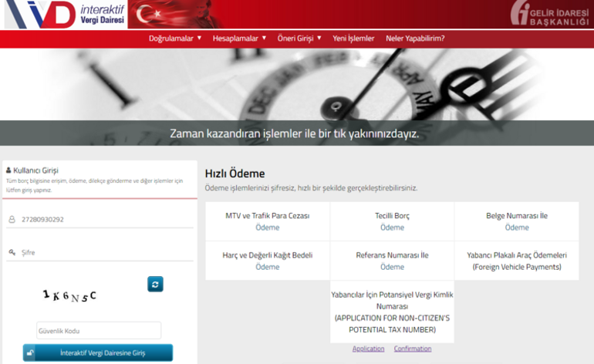Image resolution: width=594 pixels, height=364 pixels.
Task: Click the captcha code image
Action: (70, 295)
